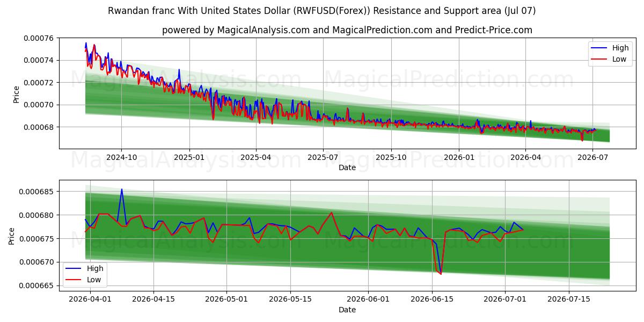Click the 2025-07 x-axis tick label
This screenshot has height=322, width=644.
[323, 157]
